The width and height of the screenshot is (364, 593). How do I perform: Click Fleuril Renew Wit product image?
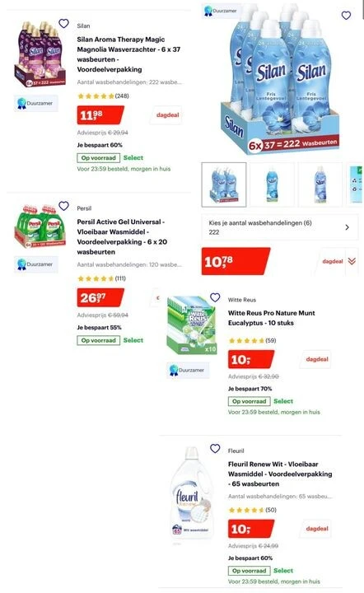[192, 492]
